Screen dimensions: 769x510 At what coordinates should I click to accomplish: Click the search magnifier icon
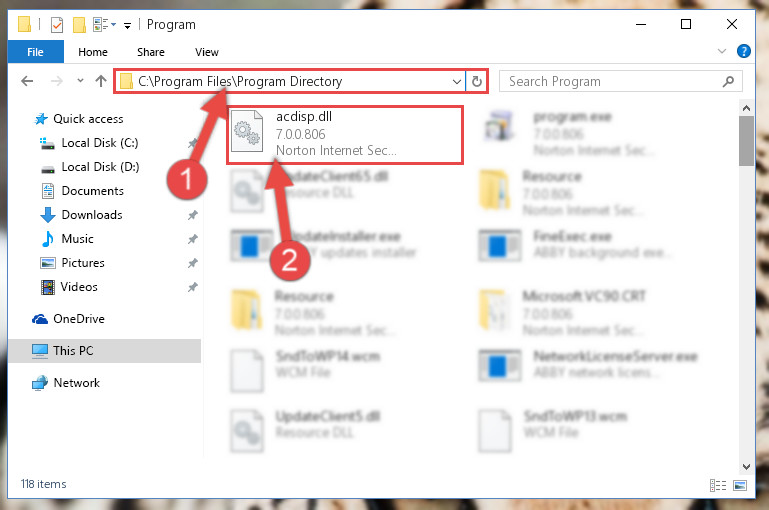pyautogui.click(x=728, y=81)
